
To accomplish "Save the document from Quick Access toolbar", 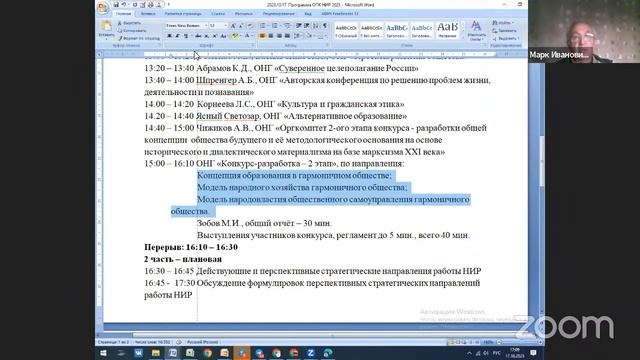I will click(x=116, y=4).
